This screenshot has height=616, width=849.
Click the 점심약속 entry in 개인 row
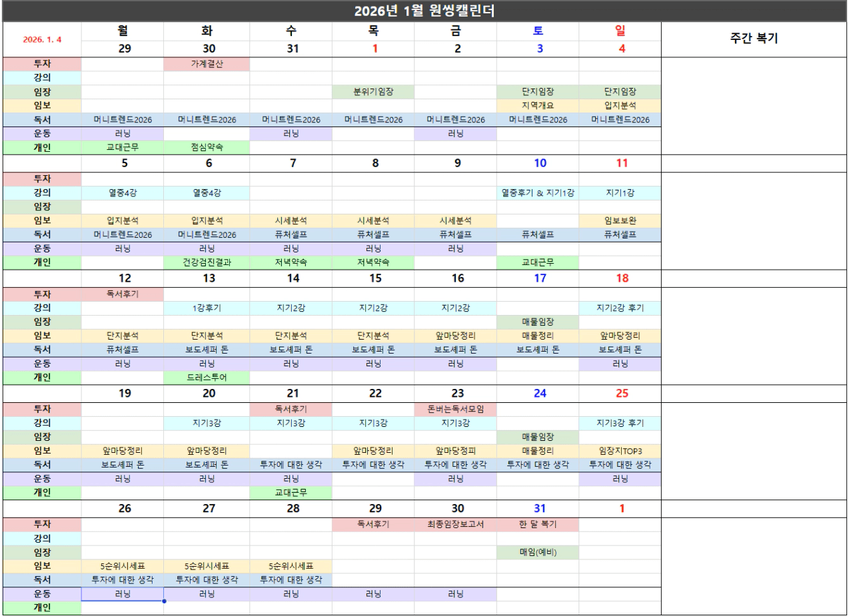pos(207,148)
